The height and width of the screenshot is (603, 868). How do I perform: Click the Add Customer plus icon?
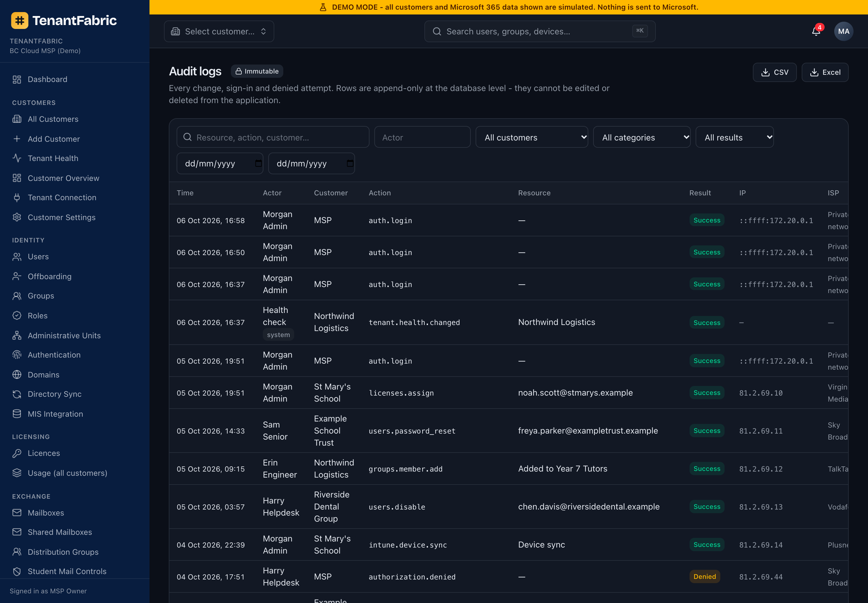[x=17, y=139]
